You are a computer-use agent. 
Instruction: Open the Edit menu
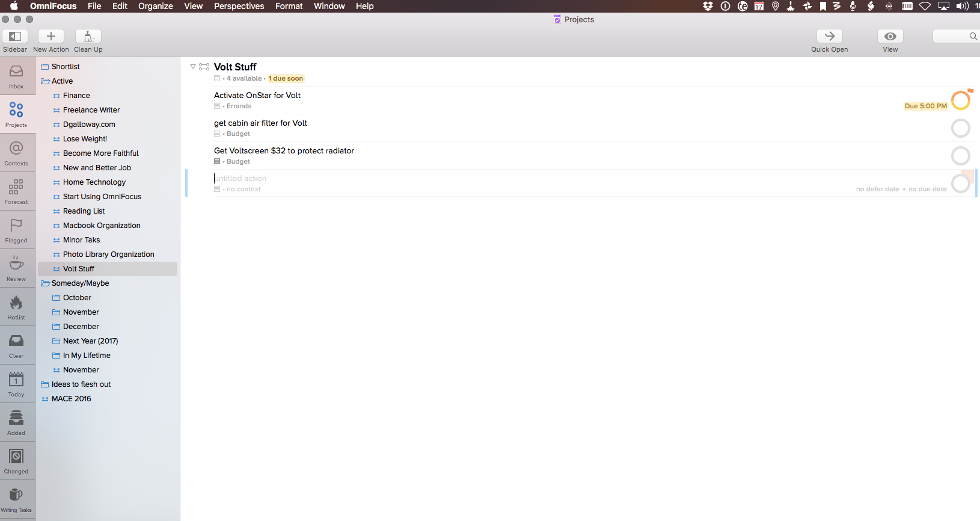120,6
